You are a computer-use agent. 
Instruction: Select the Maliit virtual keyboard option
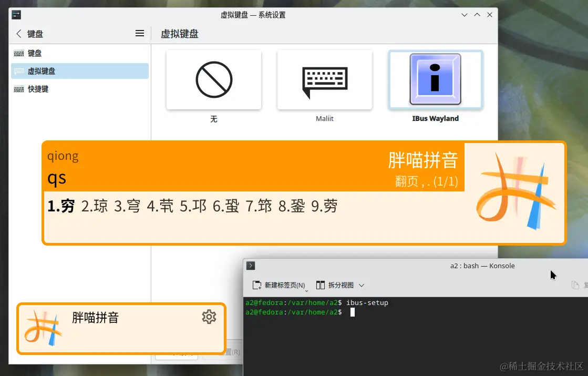(x=324, y=79)
